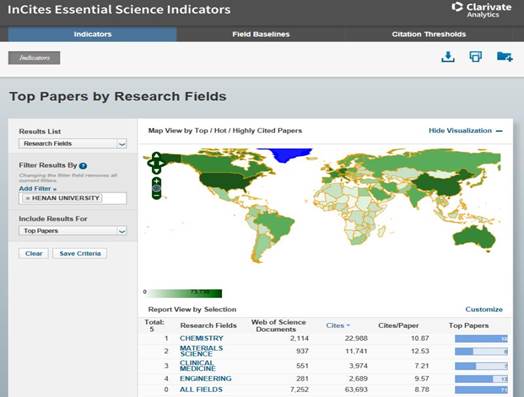Click the save to folder icon
The height and width of the screenshot is (397, 524).
[504, 56]
